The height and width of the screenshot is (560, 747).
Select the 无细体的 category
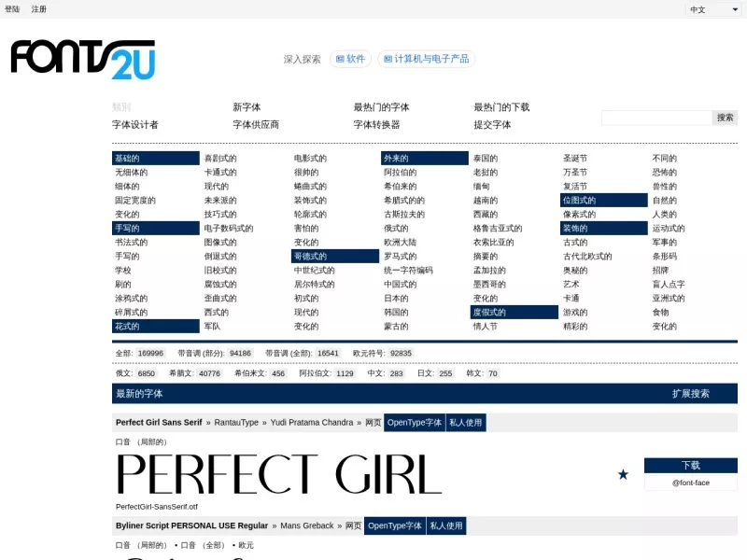[x=131, y=173]
